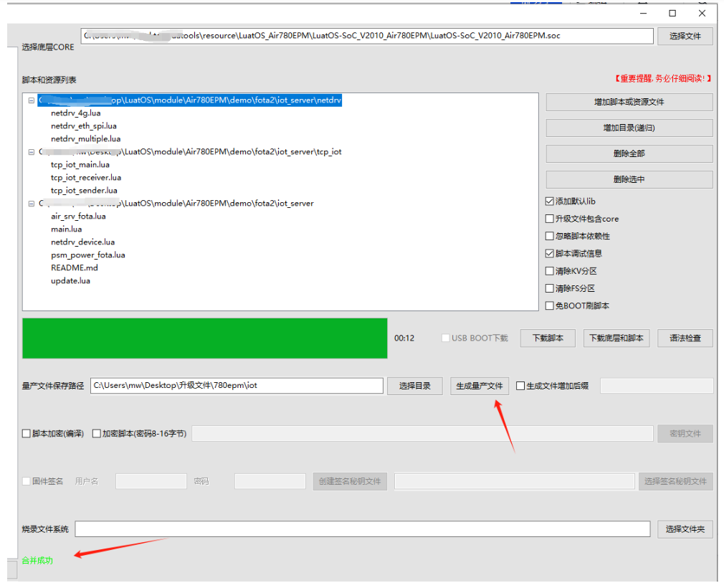Select the highlighted iot_server\netdrv folder row
724x588 pixels.
(x=190, y=100)
